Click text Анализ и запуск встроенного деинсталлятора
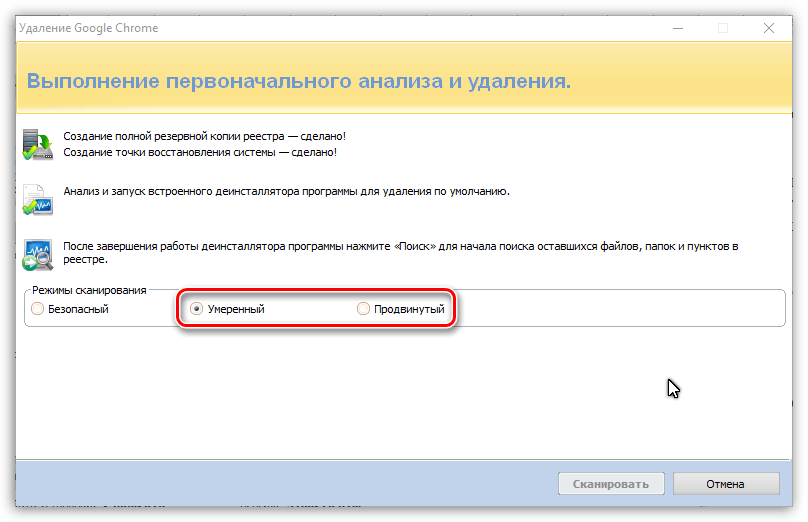The height and width of the screenshot is (522, 808). point(181,191)
